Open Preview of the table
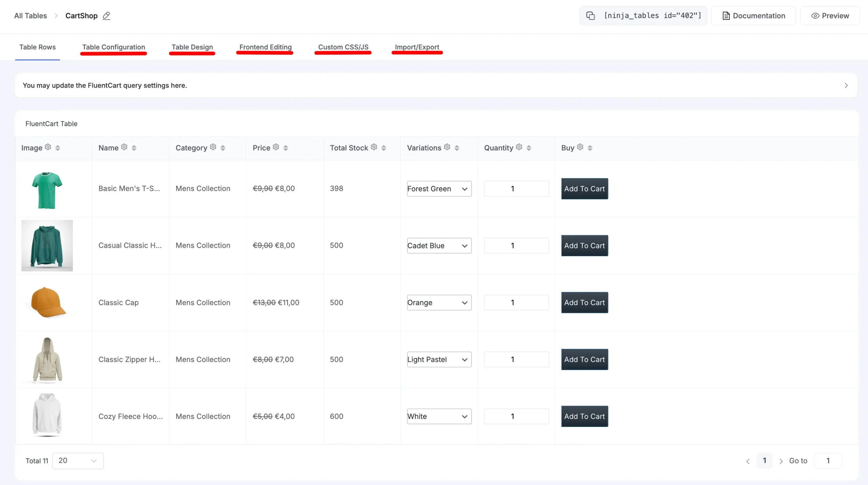The height and width of the screenshot is (485, 868). coord(831,16)
